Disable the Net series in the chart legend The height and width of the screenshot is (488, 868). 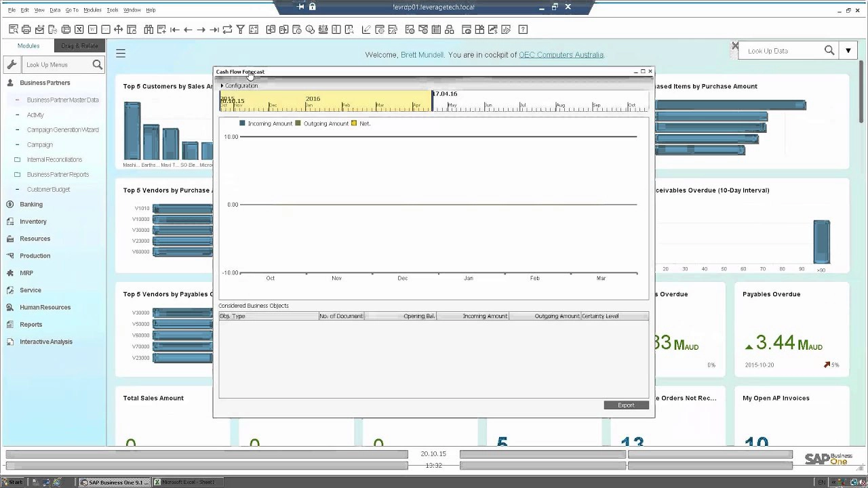(354, 123)
